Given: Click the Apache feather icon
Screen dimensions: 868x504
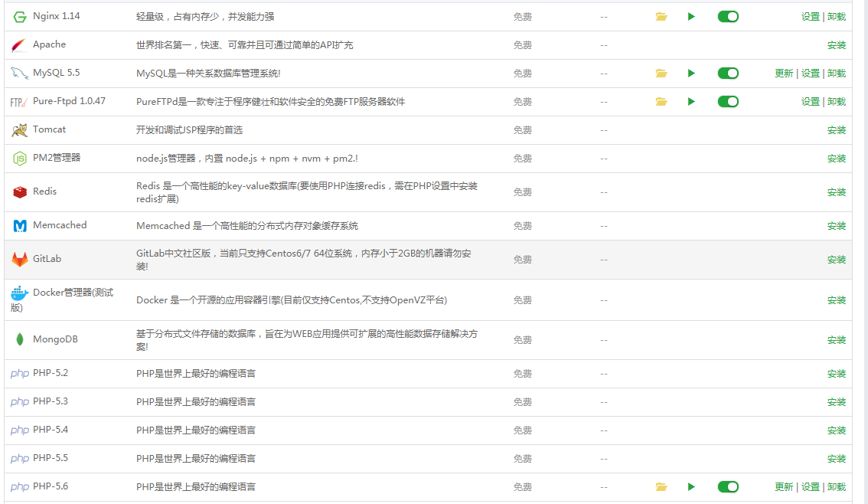Looking at the screenshot, I should click(x=19, y=45).
